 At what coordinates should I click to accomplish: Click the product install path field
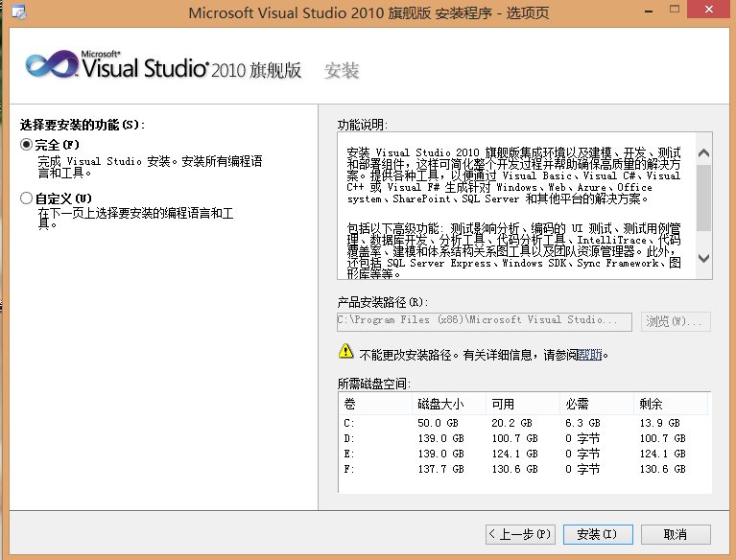pyautogui.click(x=485, y=322)
